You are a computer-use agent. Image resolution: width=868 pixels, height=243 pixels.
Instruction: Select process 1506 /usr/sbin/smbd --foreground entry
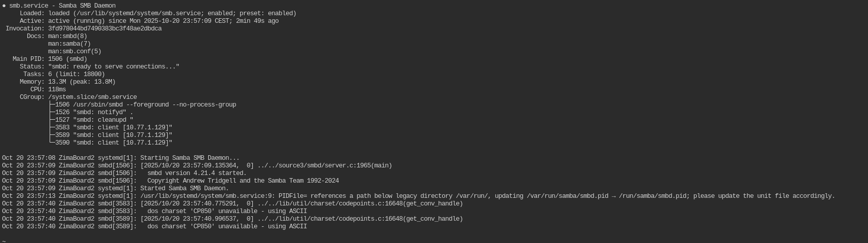click(x=145, y=105)
